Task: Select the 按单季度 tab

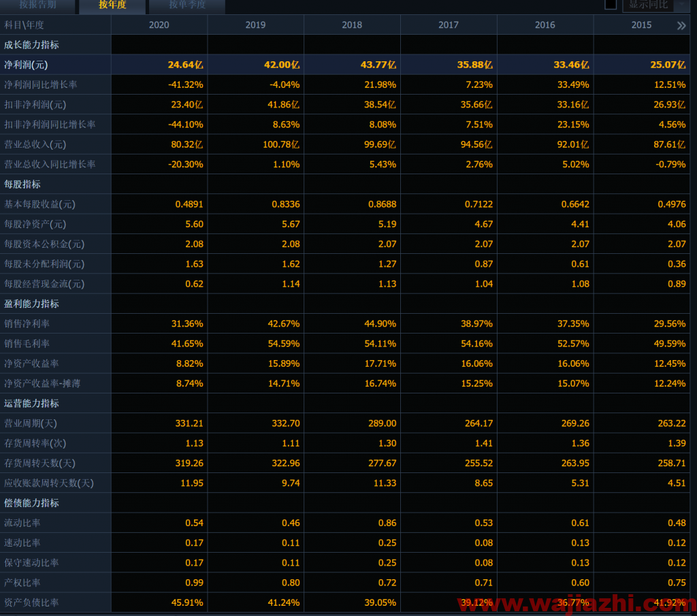Action: [187, 5]
